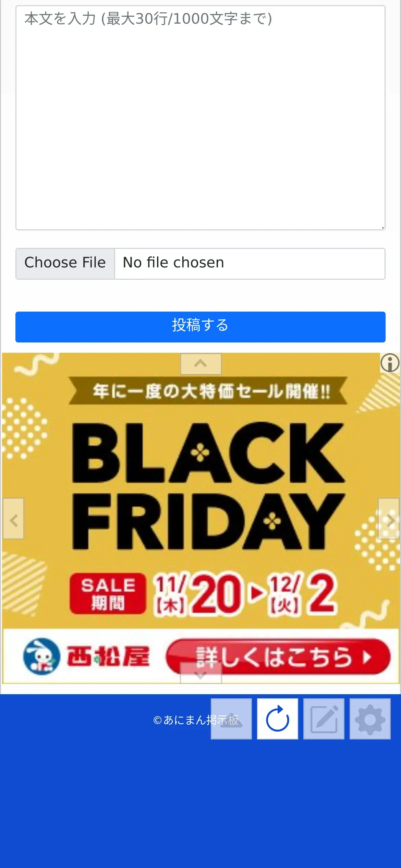Click the Choose File button
Image resolution: width=401 pixels, height=868 pixels.
coord(65,264)
